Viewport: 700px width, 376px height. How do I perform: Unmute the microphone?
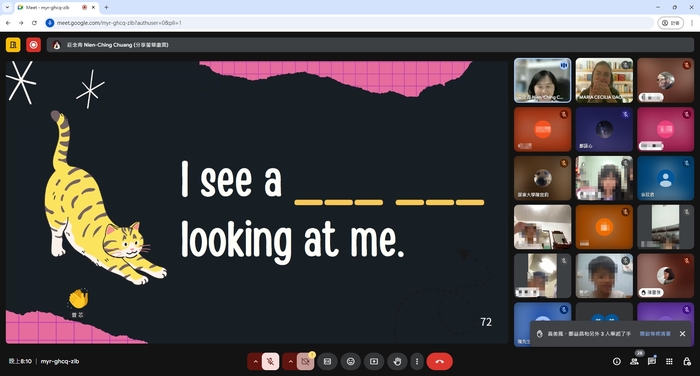click(x=271, y=361)
